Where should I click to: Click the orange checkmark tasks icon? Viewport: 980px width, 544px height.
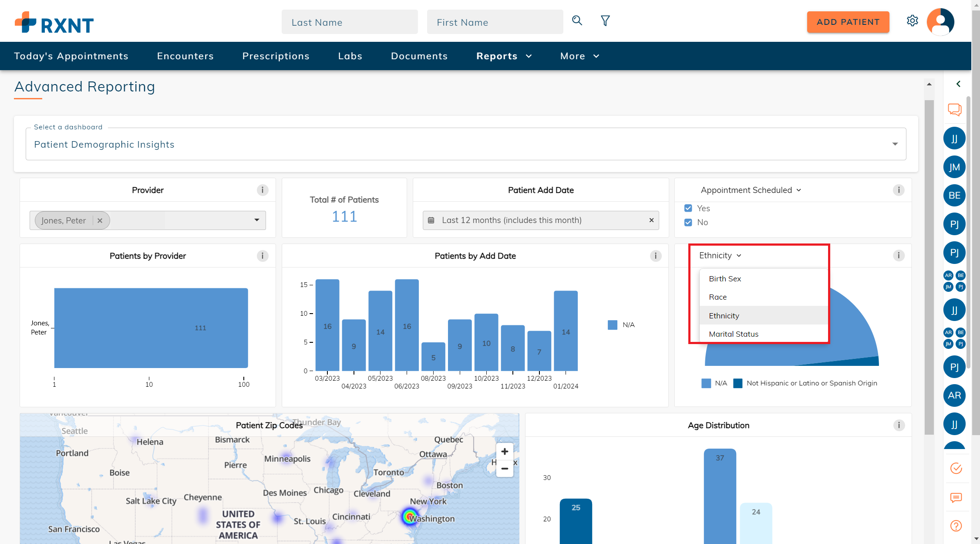click(x=956, y=468)
